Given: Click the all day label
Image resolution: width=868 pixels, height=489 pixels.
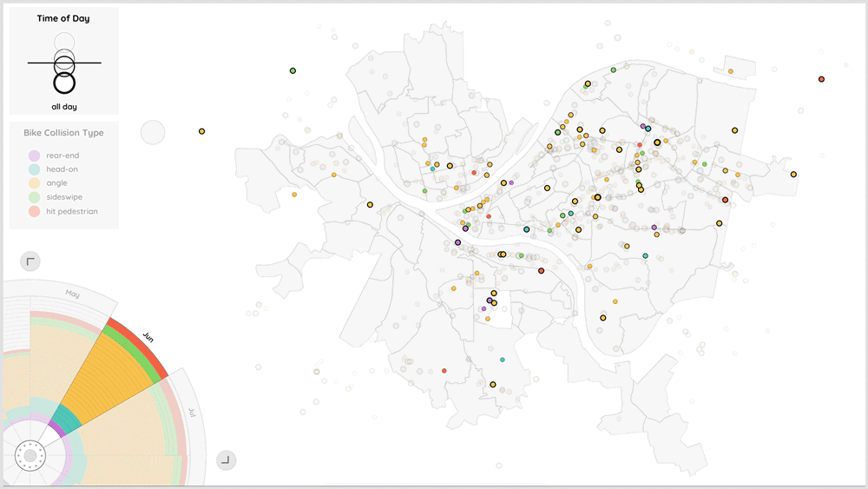Looking at the screenshot, I should pos(64,107).
